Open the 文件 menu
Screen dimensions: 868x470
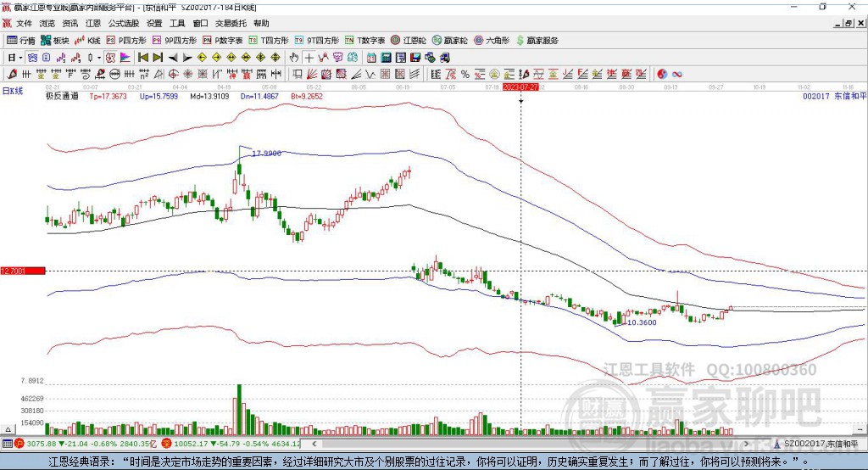[x=25, y=23]
